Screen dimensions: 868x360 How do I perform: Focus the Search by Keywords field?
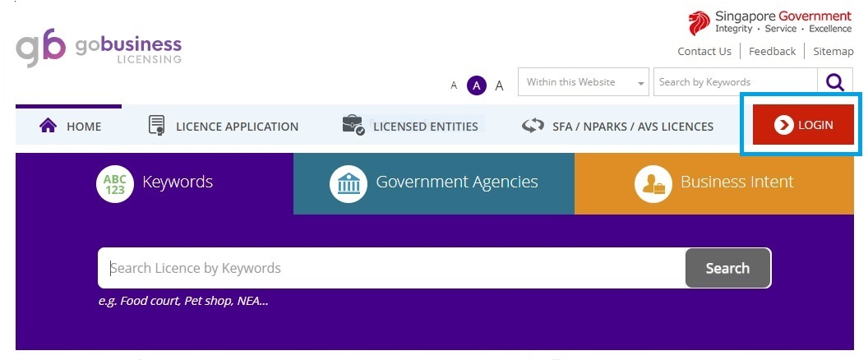coord(735,82)
